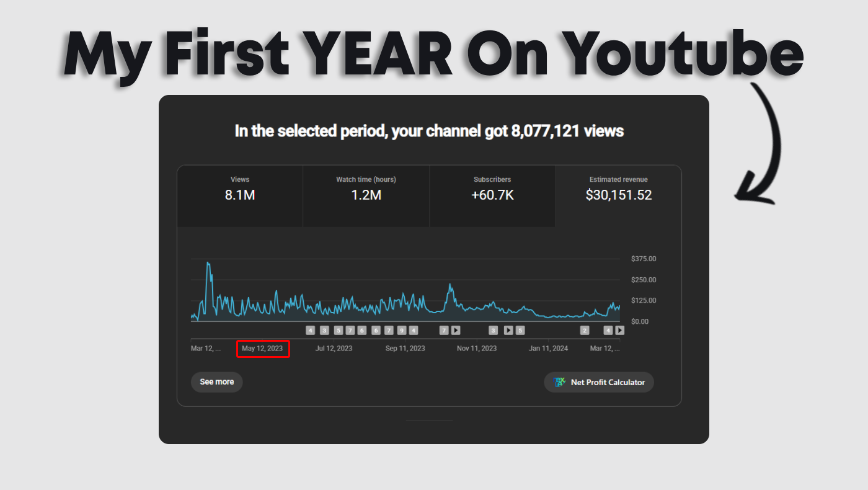Click the See more button

click(216, 382)
